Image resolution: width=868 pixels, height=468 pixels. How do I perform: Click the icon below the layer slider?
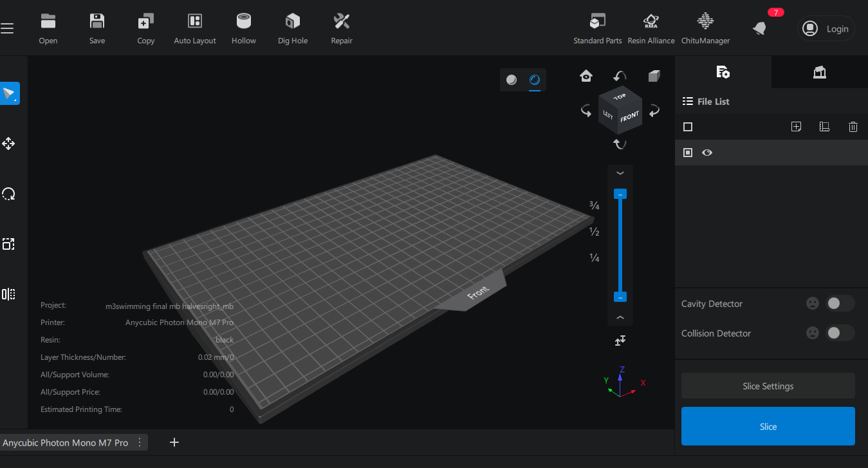point(620,341)
